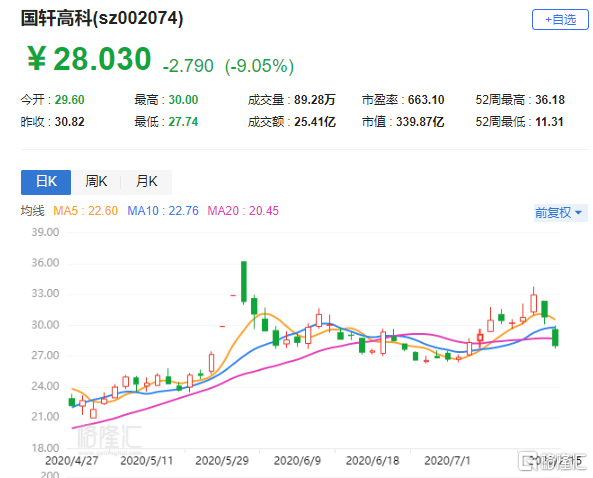Click the 昨收 value 30.82

pyautogui.click(x=70, y=122)
